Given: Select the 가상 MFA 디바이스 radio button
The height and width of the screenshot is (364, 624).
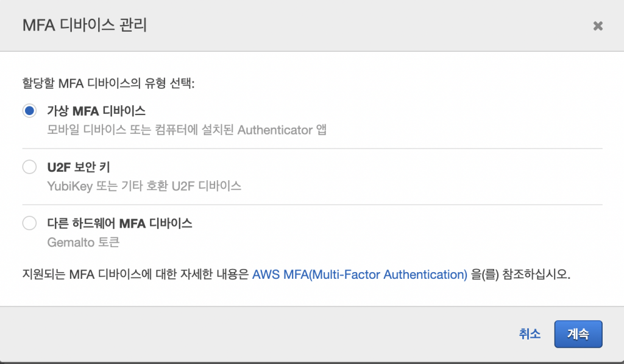Looking at the screenshot, I should pos(29,111).
